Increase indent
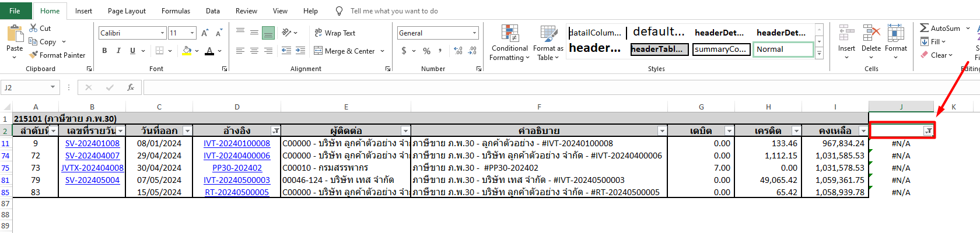980x233 pixels. [300, 51]
